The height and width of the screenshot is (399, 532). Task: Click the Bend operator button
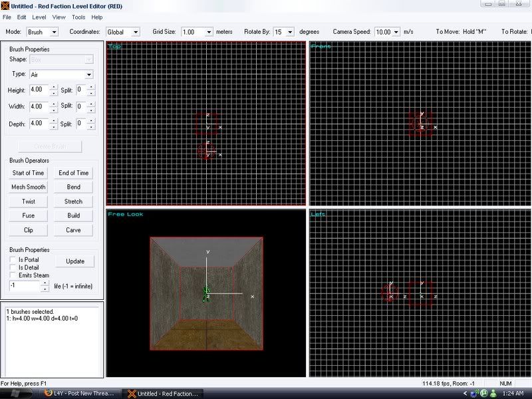(x=74, y=187)
